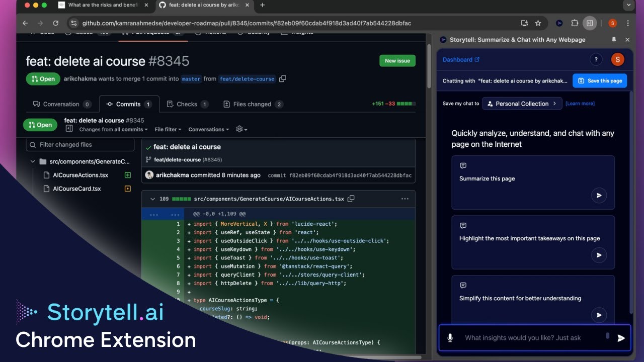The image size is (644, 362).
Task: Click the feat/delete-course head branch link
Action: [247, 79]
